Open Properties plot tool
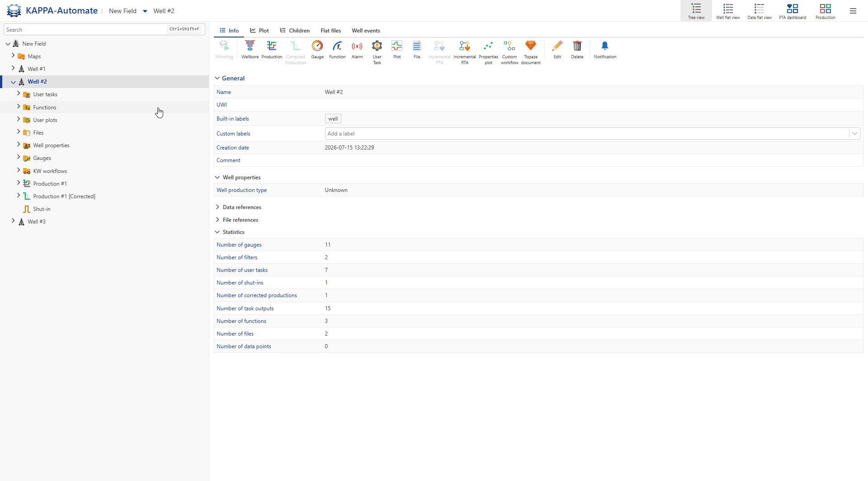This screenshot has width=868, height=481. click(488, 52)
